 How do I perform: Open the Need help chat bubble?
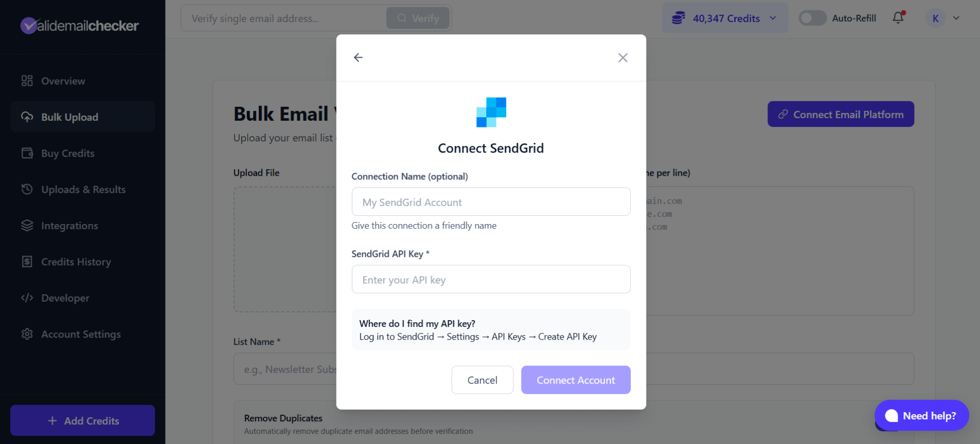921,416
